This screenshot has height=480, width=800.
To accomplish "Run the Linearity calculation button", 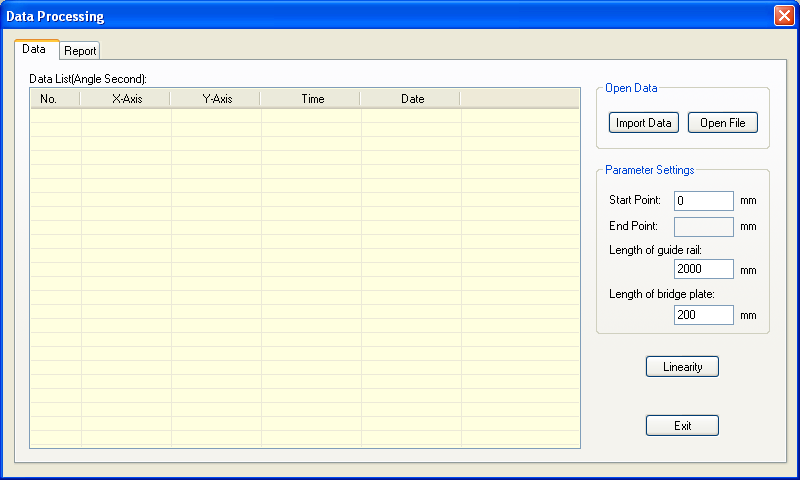I will pyautogui.click(x=682, y=367).
